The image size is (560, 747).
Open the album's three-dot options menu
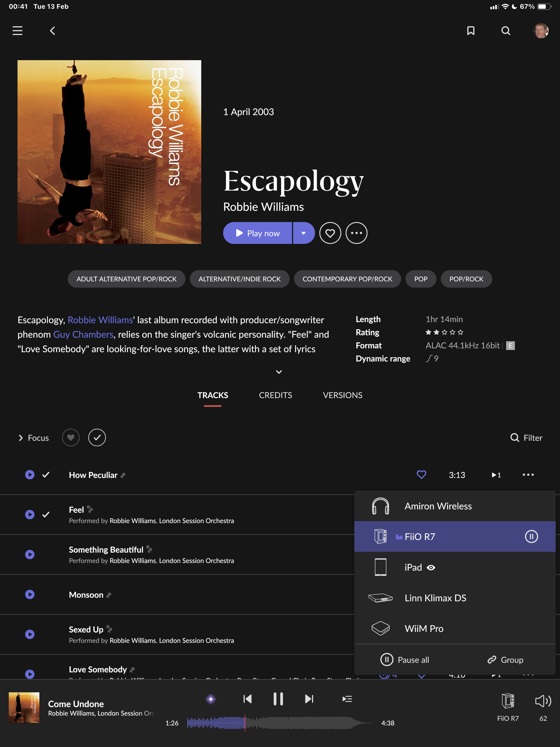tap(356, 233)
